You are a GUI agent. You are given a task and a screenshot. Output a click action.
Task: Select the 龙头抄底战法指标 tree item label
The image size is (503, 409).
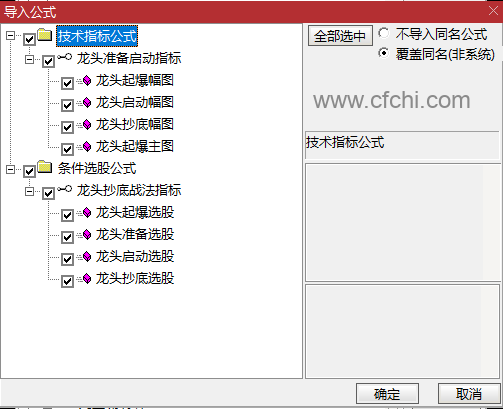[x=129, y=190]
